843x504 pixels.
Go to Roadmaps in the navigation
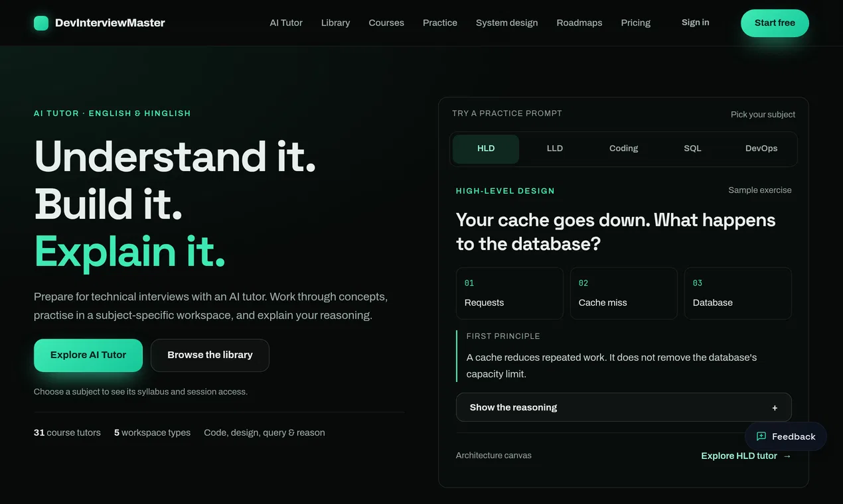coord(579,23)
